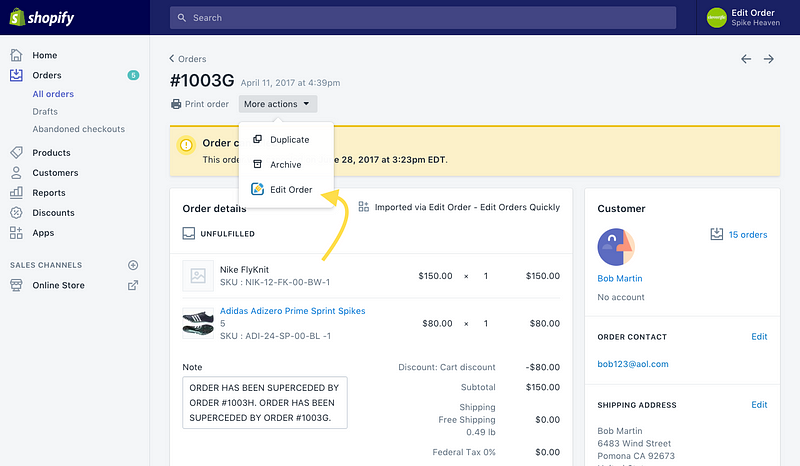Click the Apps grid icon in the sidebar

coord(16,233)
